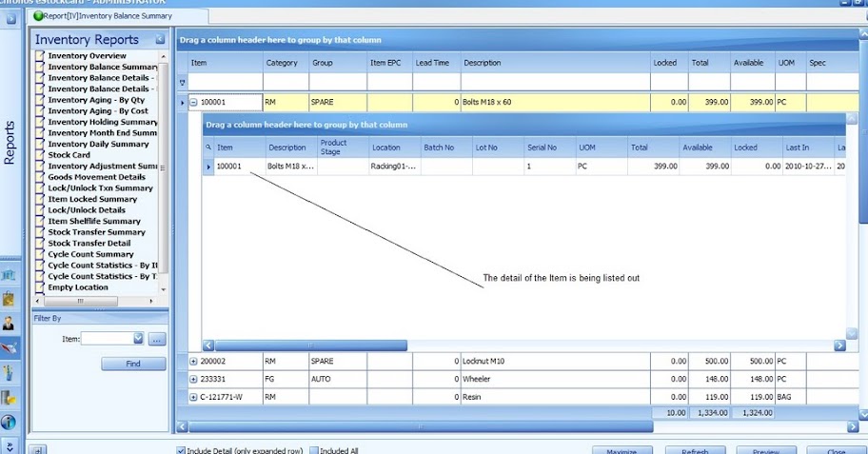Click the Wheeler description cell
Screen dimensions: 868x454
555,379
